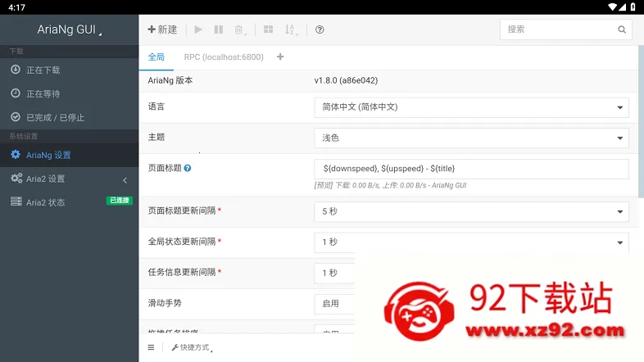Open help via question mark icon
Screen dimensions: 644x362
(x=320, y=29)
